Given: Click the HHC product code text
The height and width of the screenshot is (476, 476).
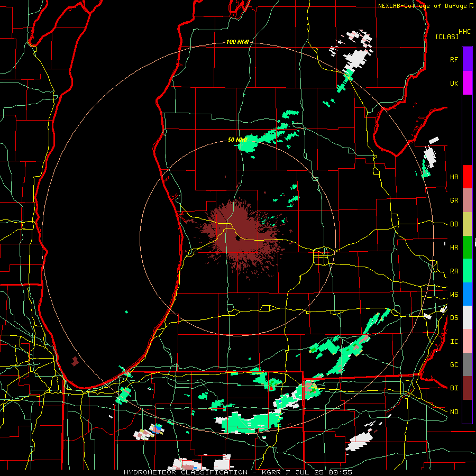Looking at the screenshot, I should click(465, 32).
